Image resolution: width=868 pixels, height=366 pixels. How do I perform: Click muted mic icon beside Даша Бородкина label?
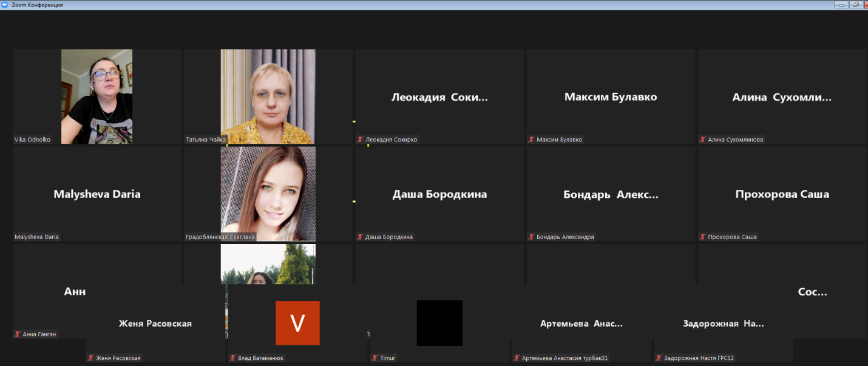pos(361,237)
